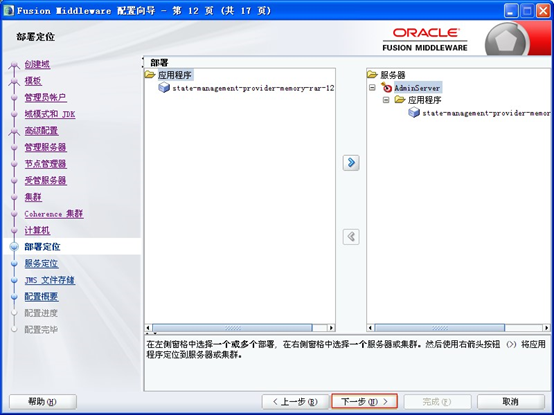Select AdminServer in the servers tree
Viewport: 554px width, 415px height.
tap(417, 88)
